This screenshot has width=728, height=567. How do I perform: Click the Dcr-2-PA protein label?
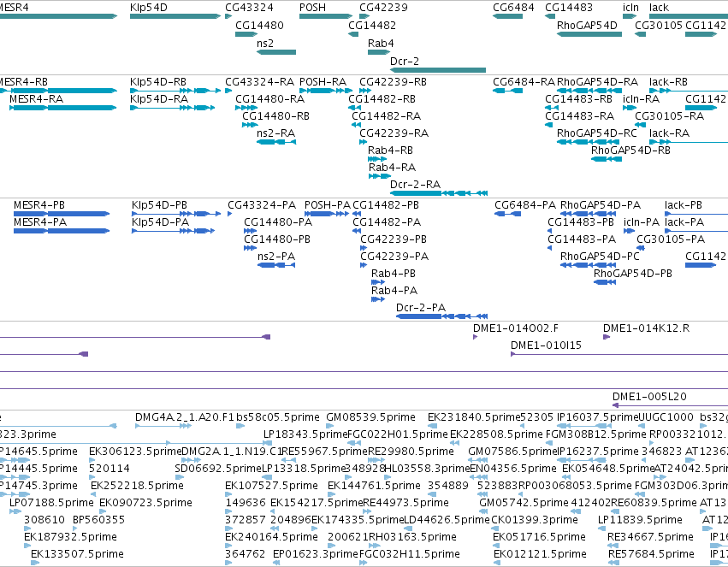click(x=421, y=308)
